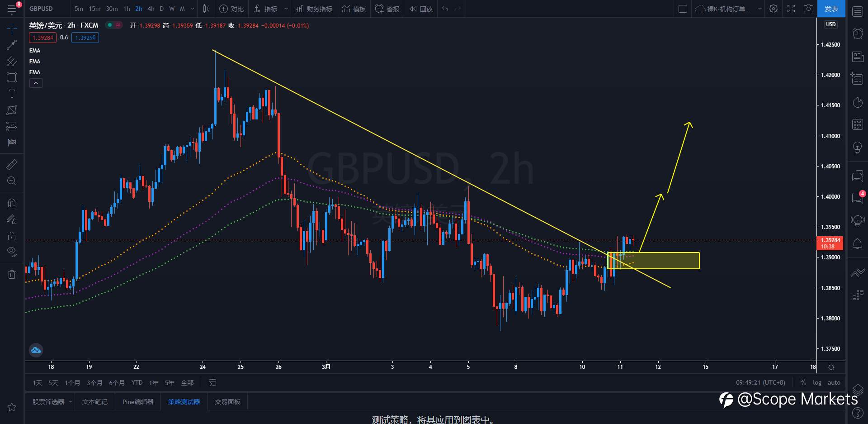The image size is (868, 424).
Task: Hide all drawings with eye icon
Action: click(x=12, y=252)
